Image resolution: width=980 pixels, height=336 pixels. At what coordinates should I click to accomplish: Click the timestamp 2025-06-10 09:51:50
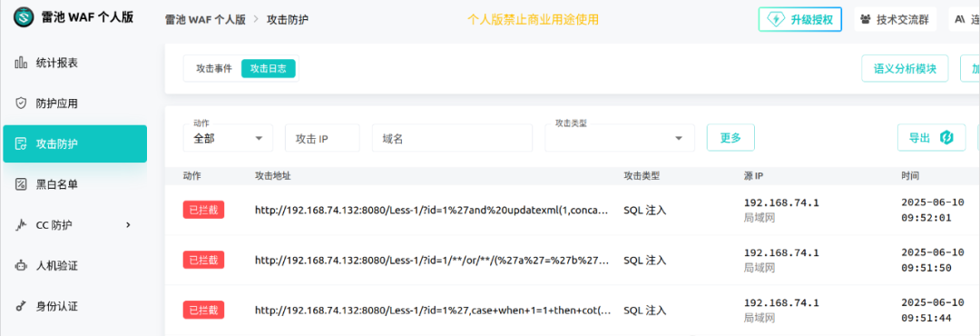(933, 261)
